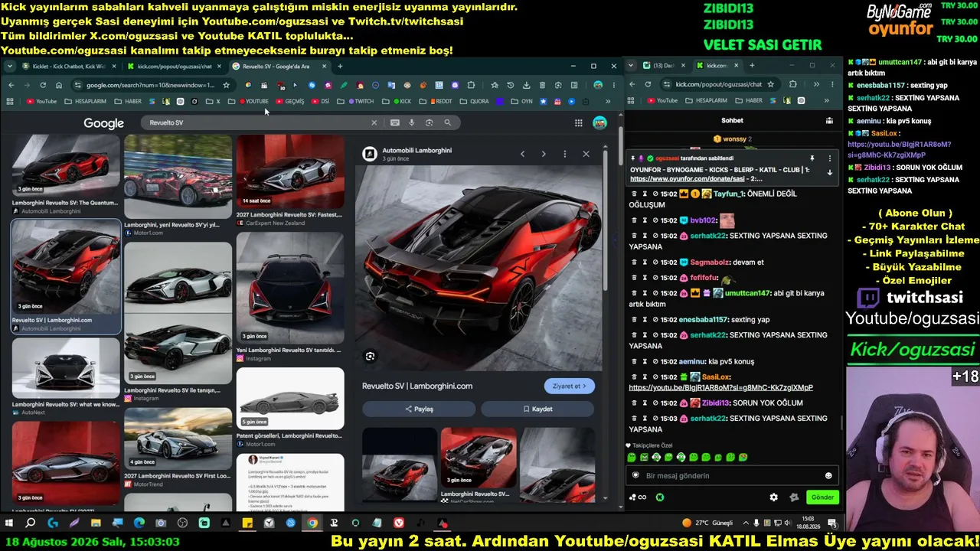Click the Ziyaret et button
This screenshot has width=980, height=551.
[x=570, y=386]
